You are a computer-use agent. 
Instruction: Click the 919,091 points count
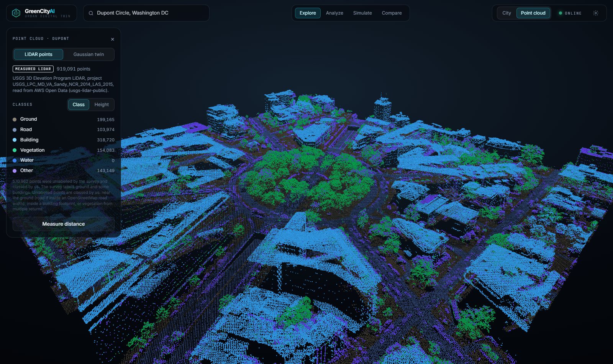[74, 69]
